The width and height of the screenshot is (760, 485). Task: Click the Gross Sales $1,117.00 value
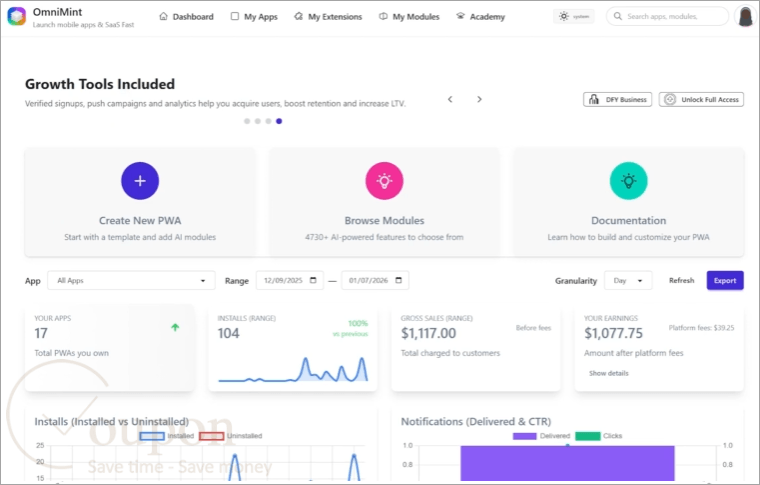click(428, 333)
